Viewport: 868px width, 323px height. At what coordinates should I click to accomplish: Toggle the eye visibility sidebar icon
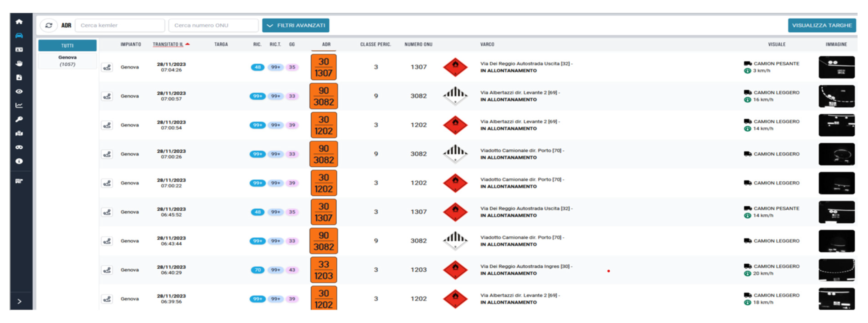(x=19, y=91)
